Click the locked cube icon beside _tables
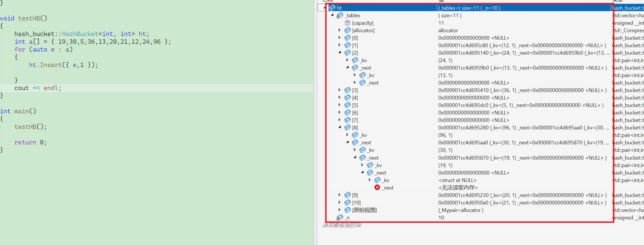 point(340,15)
